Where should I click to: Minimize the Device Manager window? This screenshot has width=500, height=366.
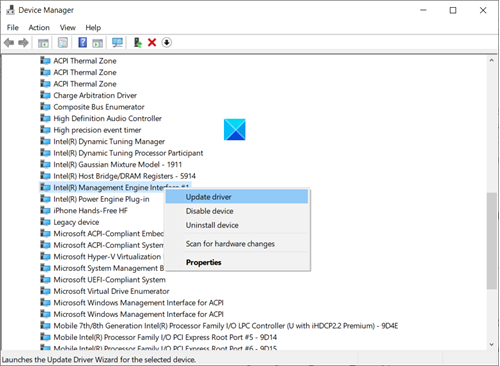click(x=423, y=10)
